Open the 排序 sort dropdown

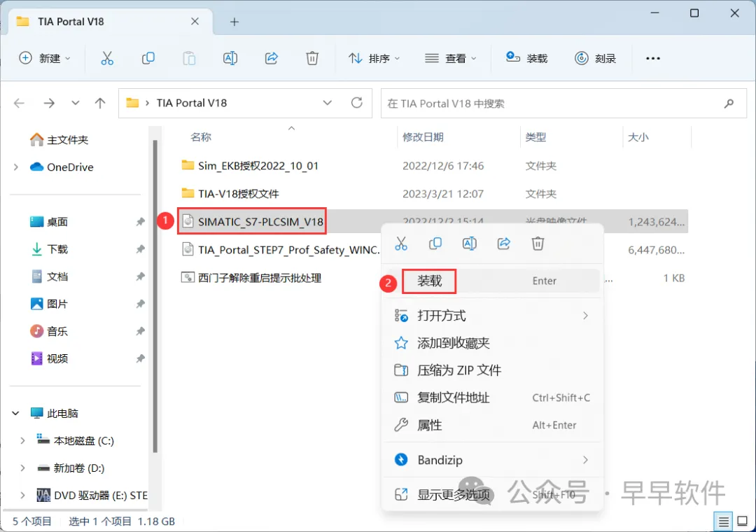[374, 58]
